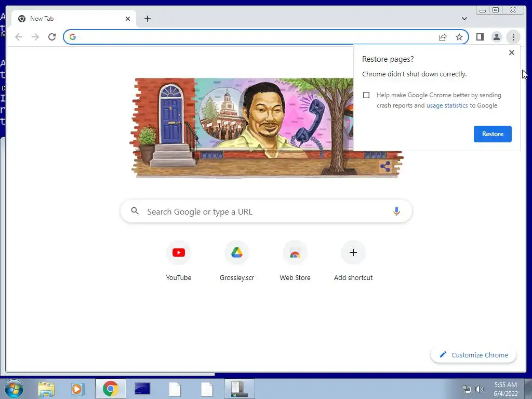The height and width of the screenshot is (399, 532).
Task: Open a new tab with the plus button
Action: pyautogui.click(x=147, y=19)
